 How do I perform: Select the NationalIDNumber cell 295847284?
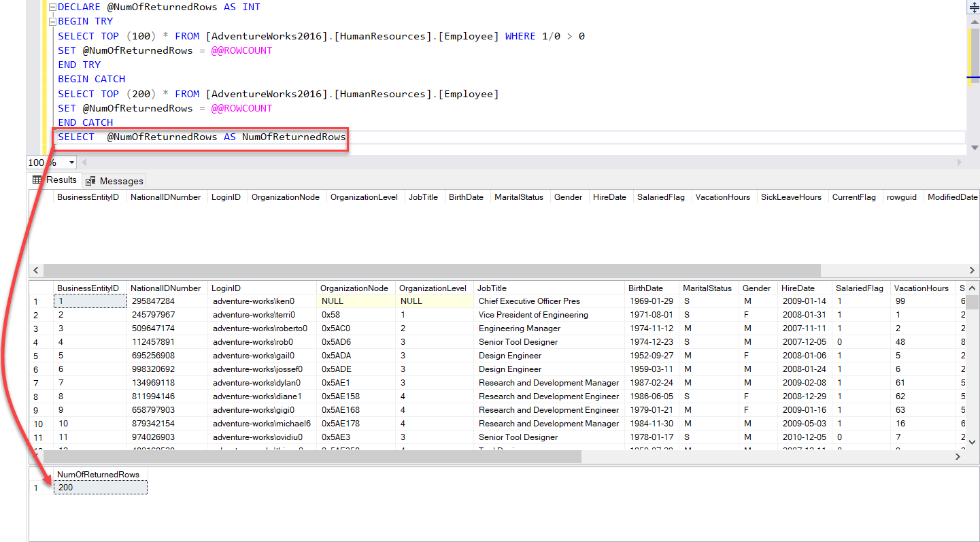(x=167, y=301)
